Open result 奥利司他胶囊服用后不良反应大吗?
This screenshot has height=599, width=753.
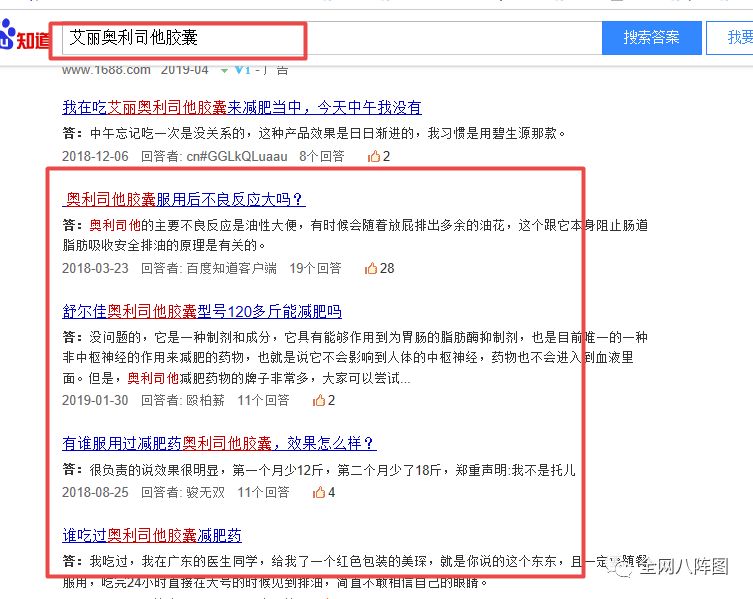(x=184, y=199)
